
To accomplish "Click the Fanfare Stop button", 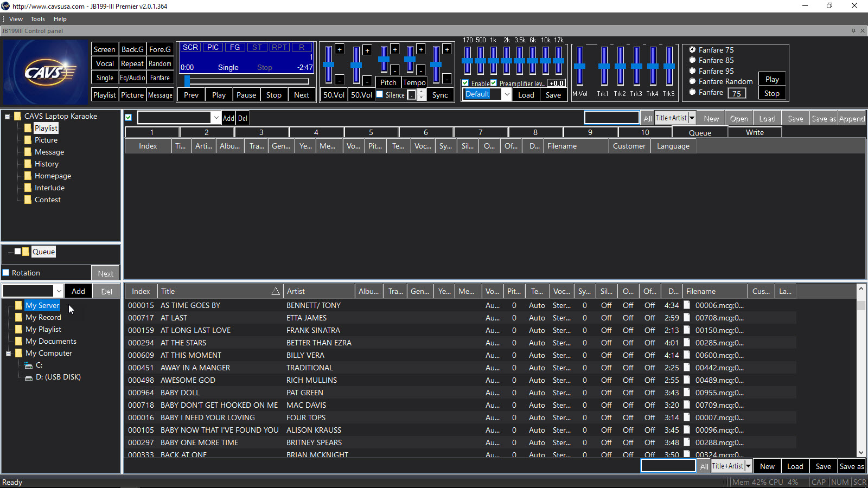I will click(772, 93).
